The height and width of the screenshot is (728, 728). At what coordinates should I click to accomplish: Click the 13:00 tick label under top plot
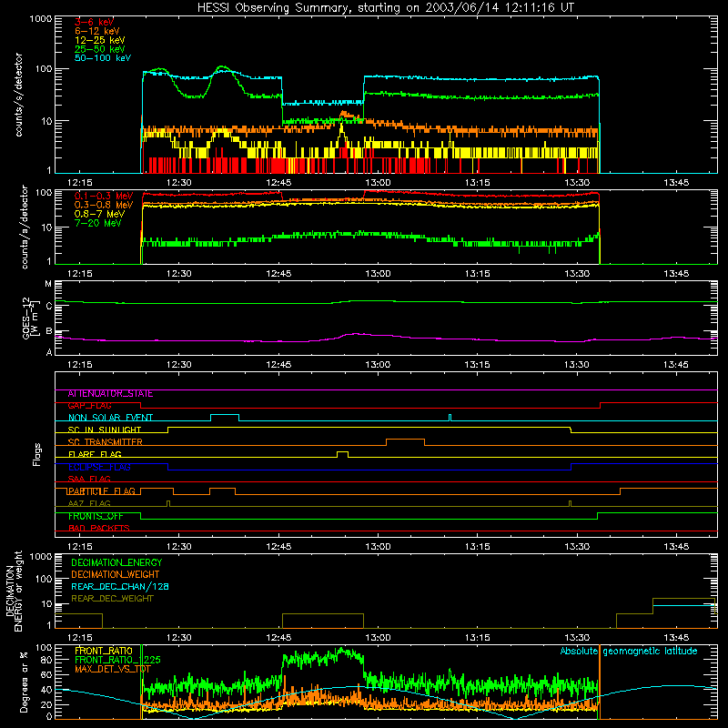coord(378,183)
